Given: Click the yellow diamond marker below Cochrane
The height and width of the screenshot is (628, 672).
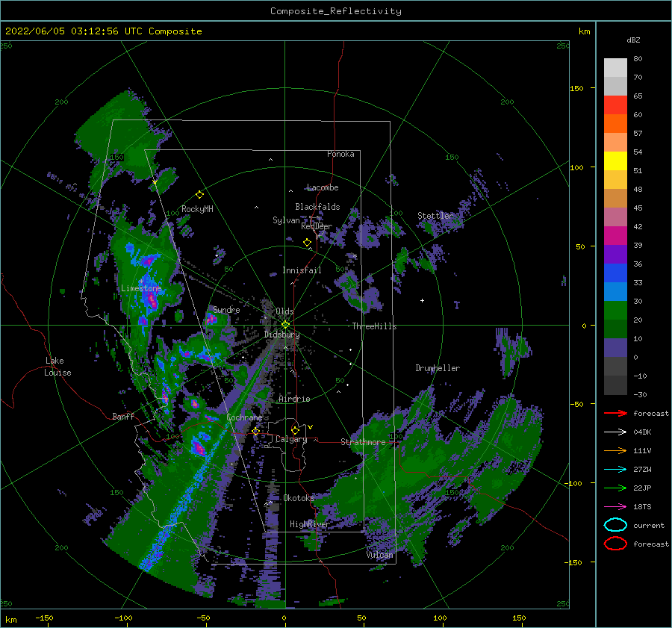Looking at the screenshot, I should tap(256, 432).
